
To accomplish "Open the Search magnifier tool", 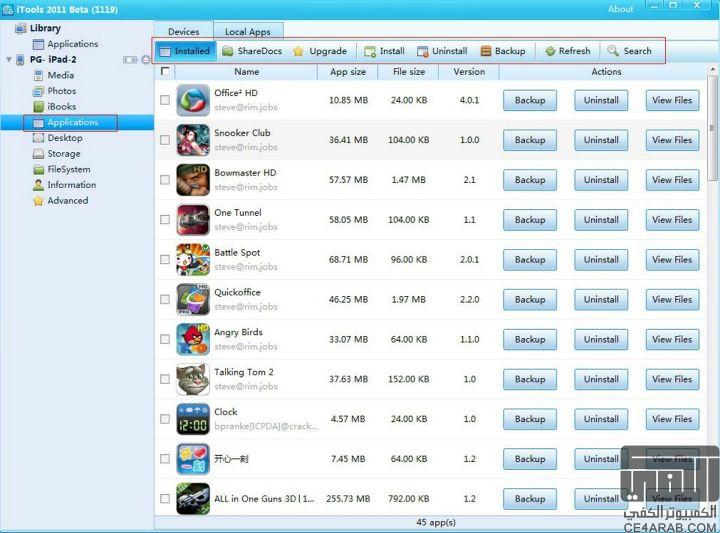I will tap(630, 51).
